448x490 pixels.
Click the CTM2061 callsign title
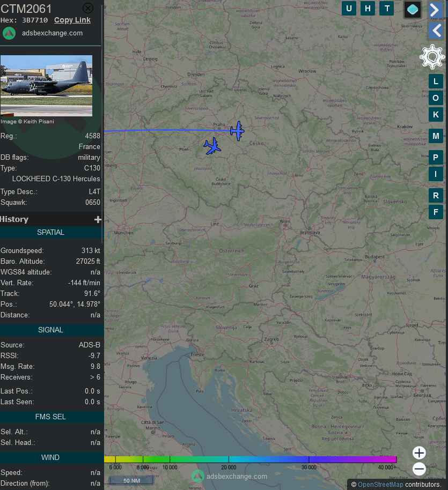[26, 9]
